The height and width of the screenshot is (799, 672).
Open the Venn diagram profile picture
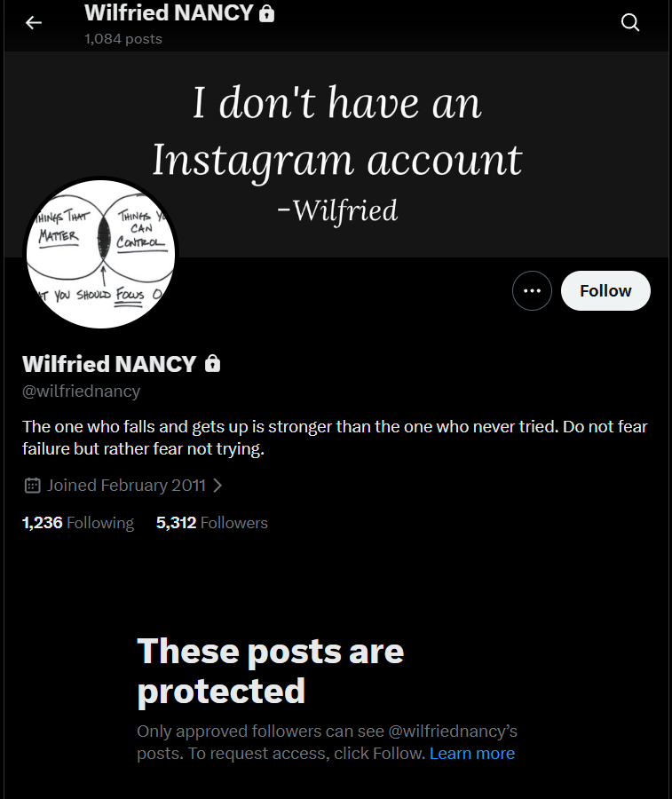point(100,253)
